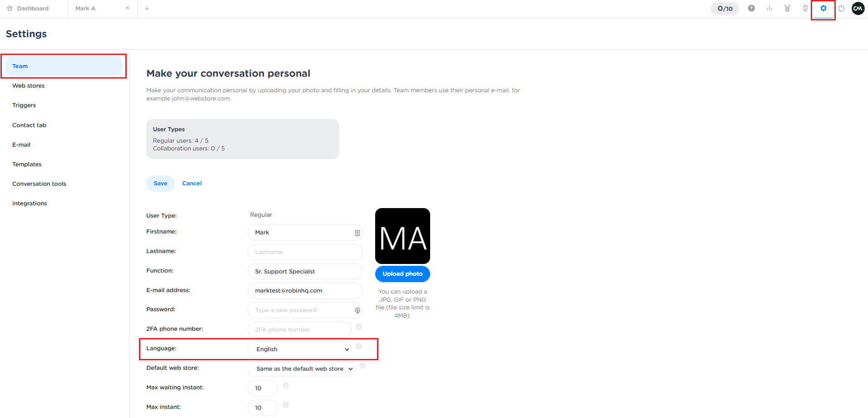Click the medal achievements icon
Image resolution: width=868 pixels, height=418 pixels.
(787, 8)
